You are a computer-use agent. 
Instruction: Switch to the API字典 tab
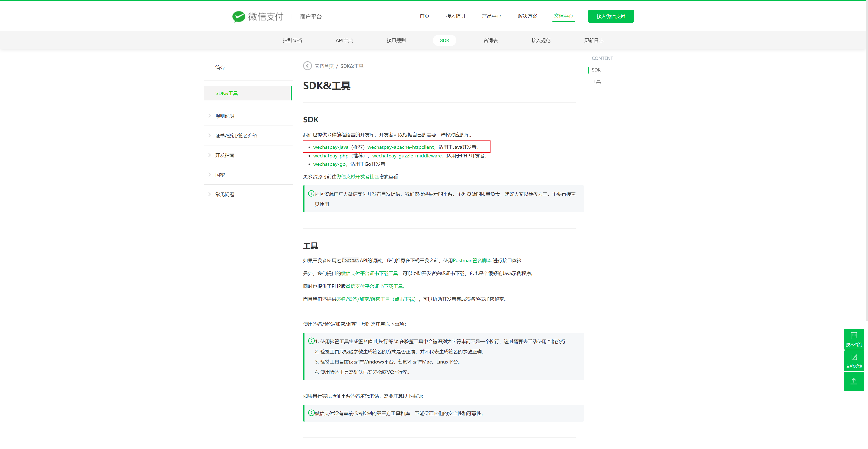point(344,40)
